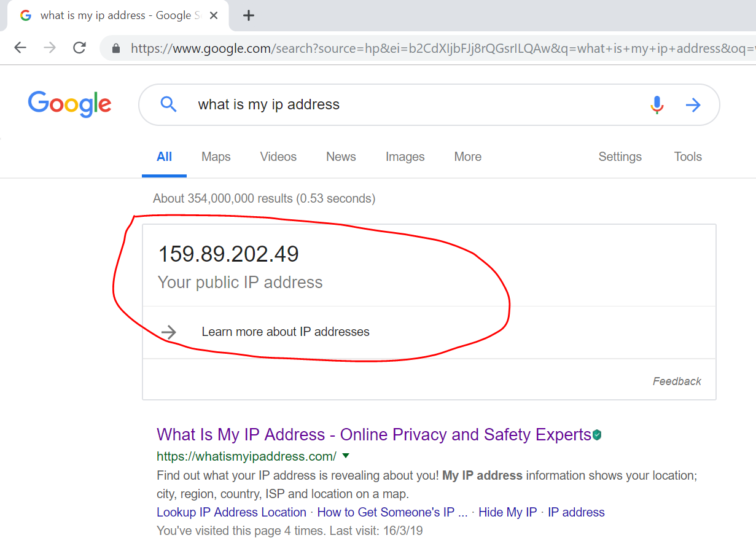Select the All results tab

coord(164,157)
